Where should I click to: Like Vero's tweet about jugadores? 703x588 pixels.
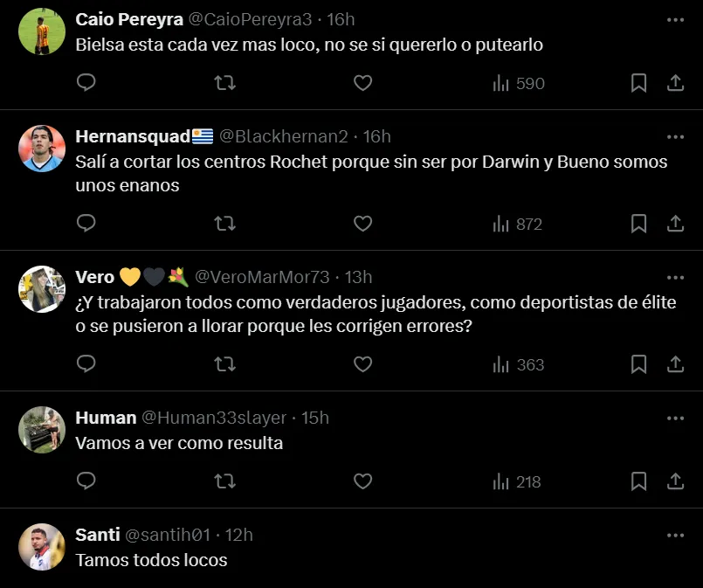[362, 363]
